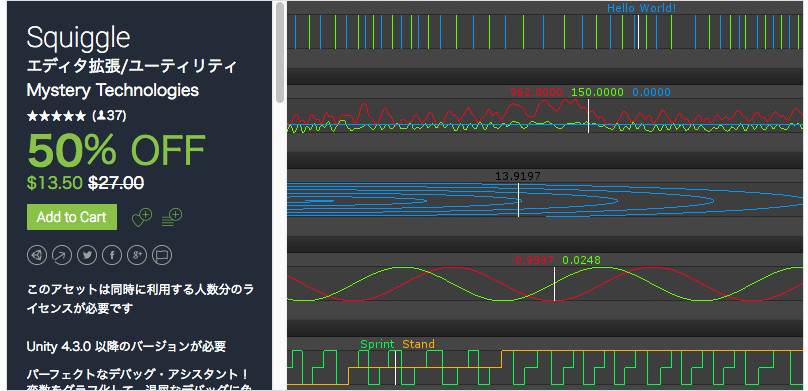Click the blue 0.0000 graph value
The width and height of the screenshot is (808, 391).
[651, 92]
